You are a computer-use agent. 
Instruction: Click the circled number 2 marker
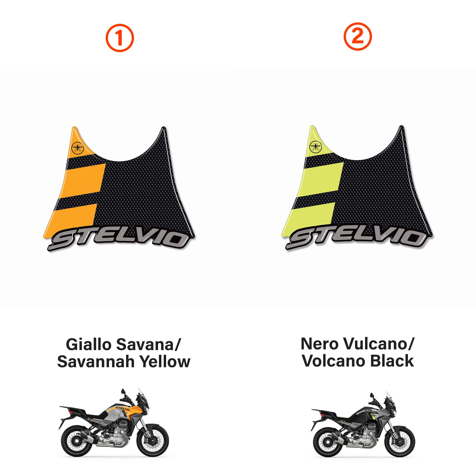[358, 36]
